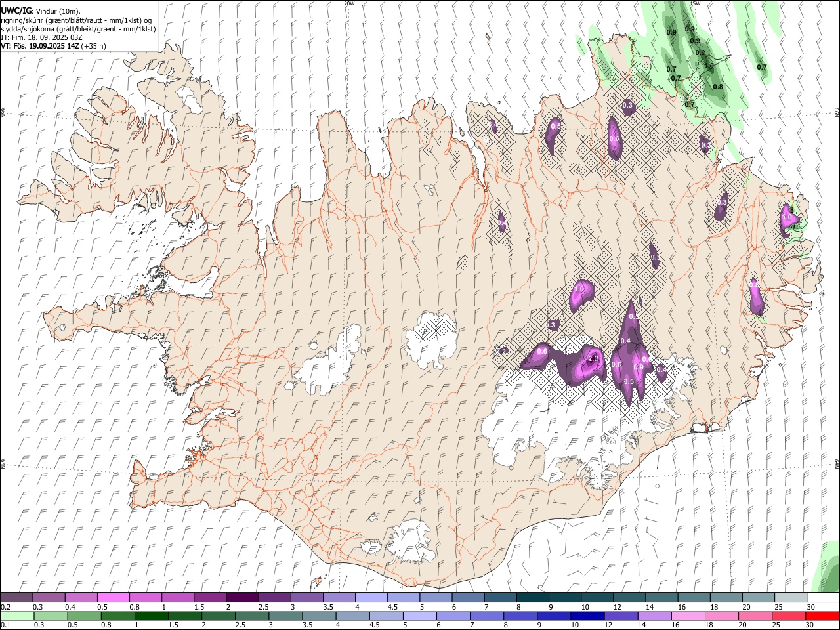840x630 pixels.
Task: Click the '20W' longitude label
Action: tap(349, 3)
